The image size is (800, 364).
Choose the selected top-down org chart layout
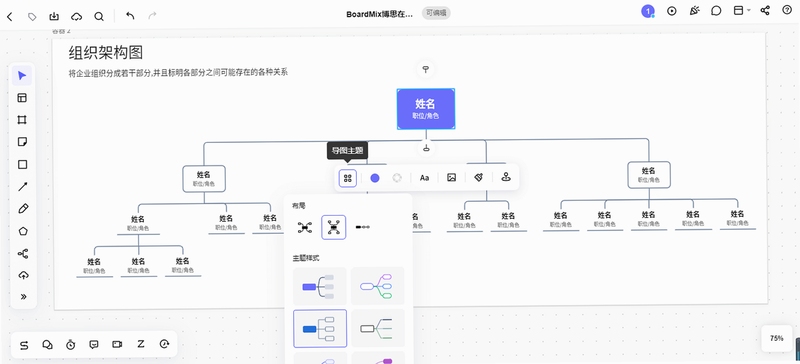334,227
